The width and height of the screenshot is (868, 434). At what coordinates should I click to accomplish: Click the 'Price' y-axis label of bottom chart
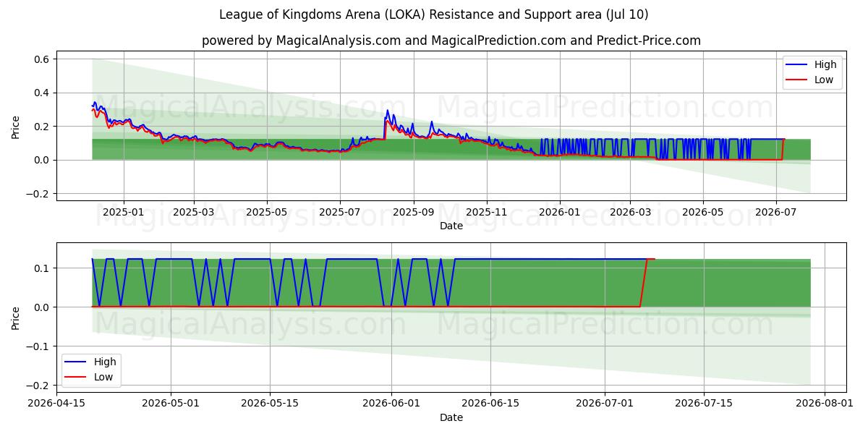tap(16, 317)
